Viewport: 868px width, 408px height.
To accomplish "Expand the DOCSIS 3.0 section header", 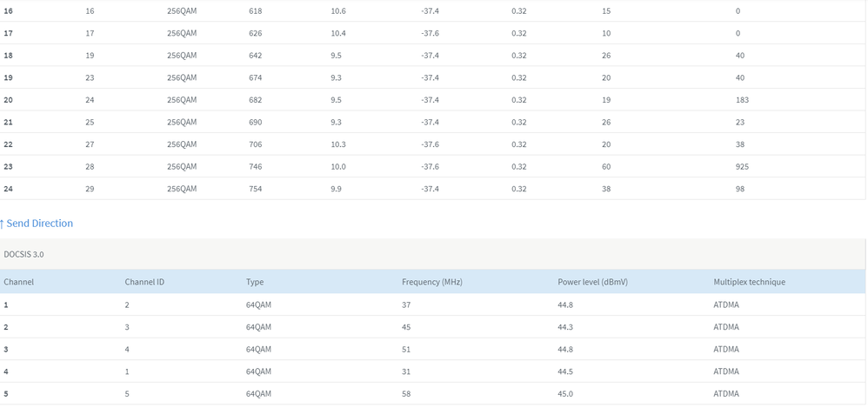I will point(26,254).
